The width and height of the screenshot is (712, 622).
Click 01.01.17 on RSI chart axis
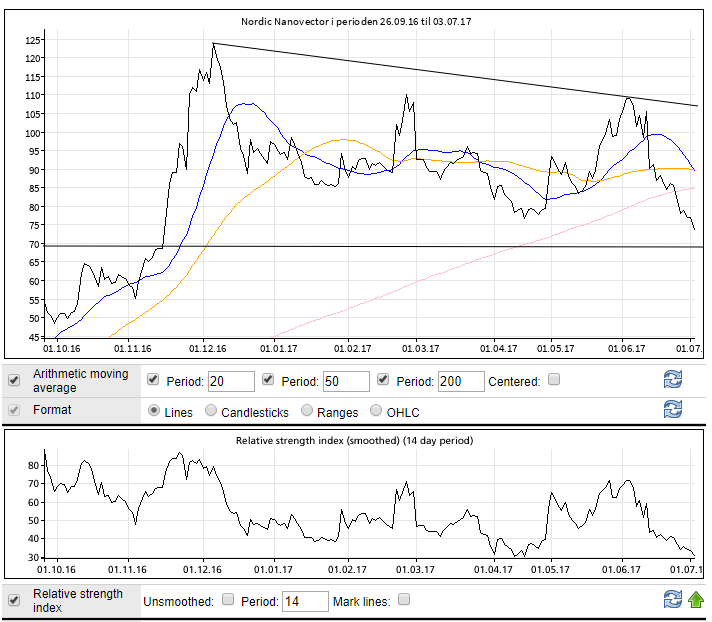pyautogui.click(x=273, y=570)
